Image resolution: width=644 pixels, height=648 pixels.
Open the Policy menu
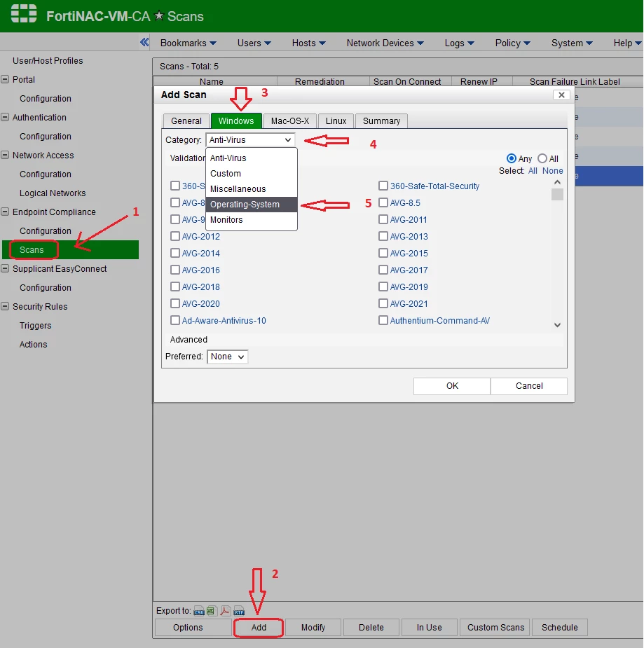tap(512, 43)
